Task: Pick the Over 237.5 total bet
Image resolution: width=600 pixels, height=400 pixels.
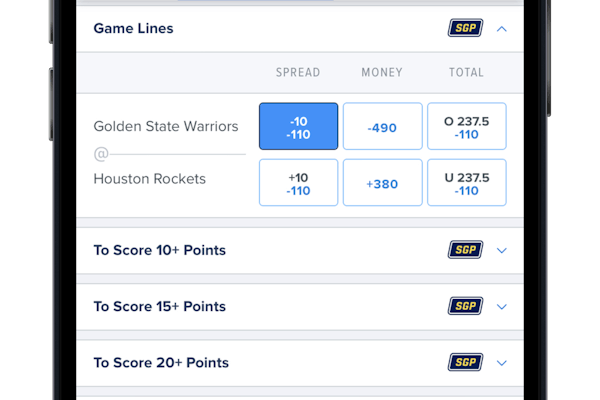Action: 466,126
